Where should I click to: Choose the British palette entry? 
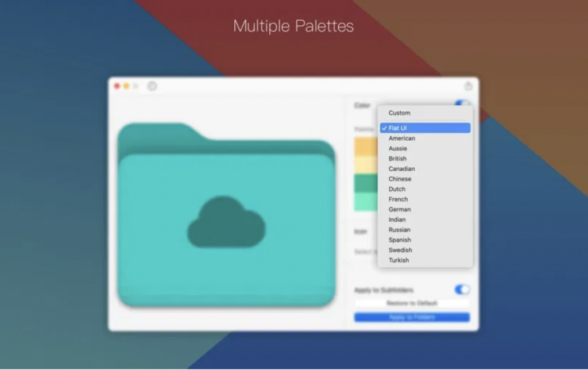(397, 159)
